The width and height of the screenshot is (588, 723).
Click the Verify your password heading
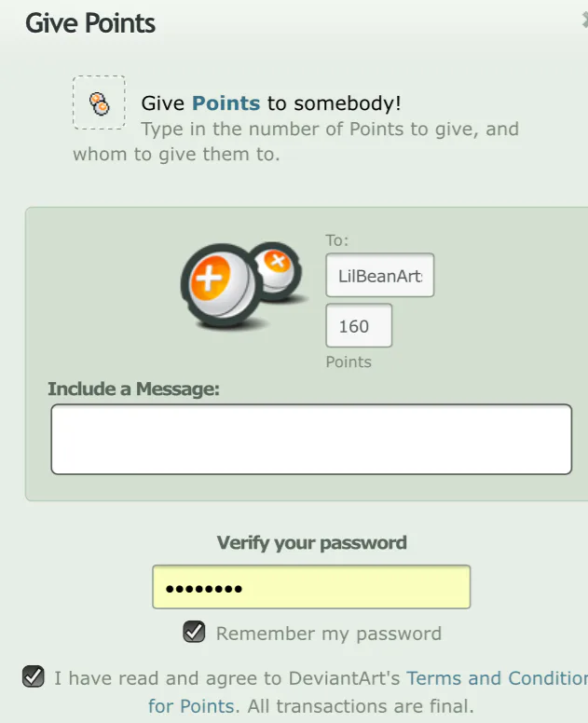[x=312, y=542]
